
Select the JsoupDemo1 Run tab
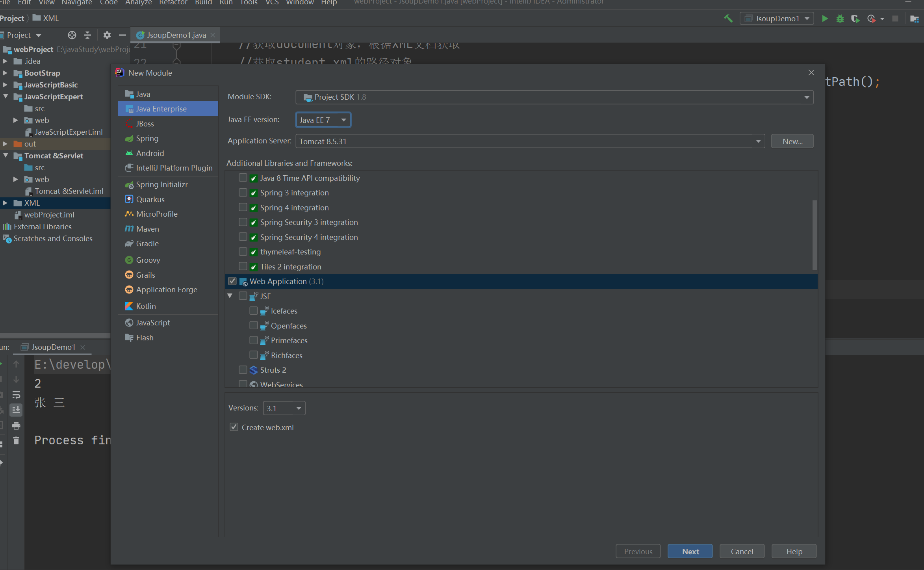pyautogui.click(x=53, y=347)
